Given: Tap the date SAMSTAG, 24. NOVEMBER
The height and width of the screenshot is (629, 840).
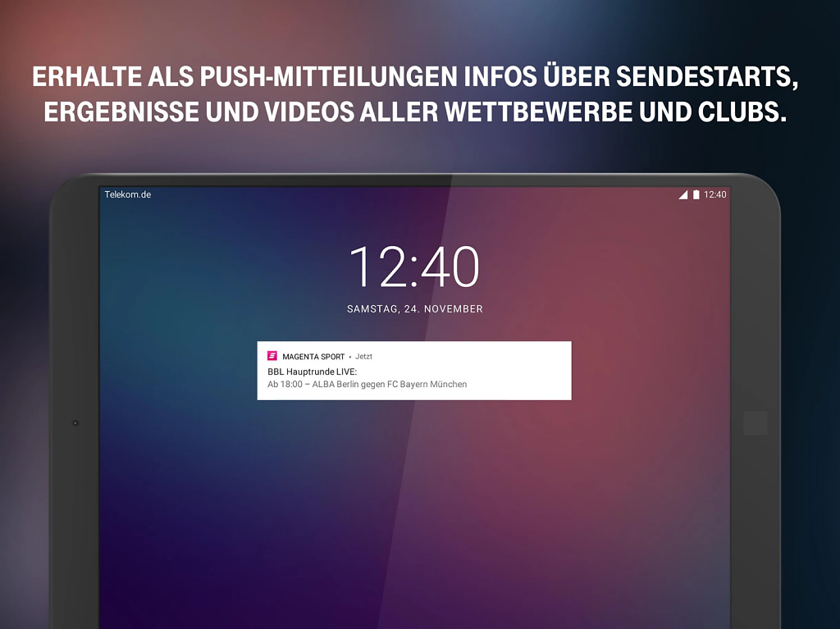Looking at the screenshot, I should pos(414,308).
